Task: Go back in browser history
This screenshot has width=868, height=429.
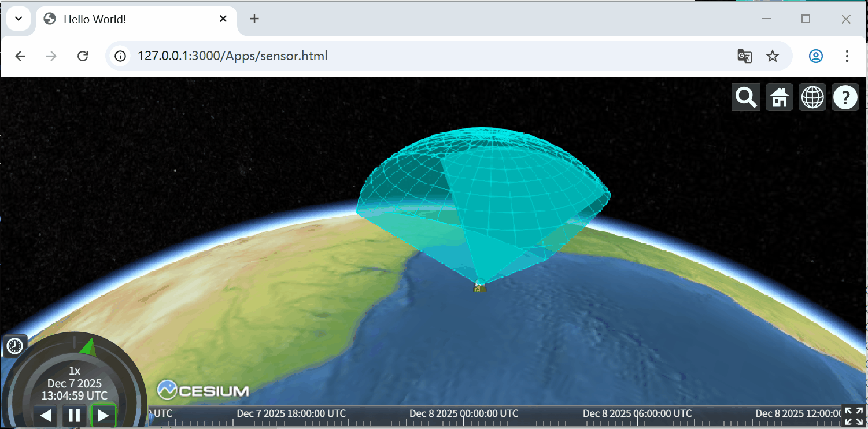Action: click(x=20, y=56)
